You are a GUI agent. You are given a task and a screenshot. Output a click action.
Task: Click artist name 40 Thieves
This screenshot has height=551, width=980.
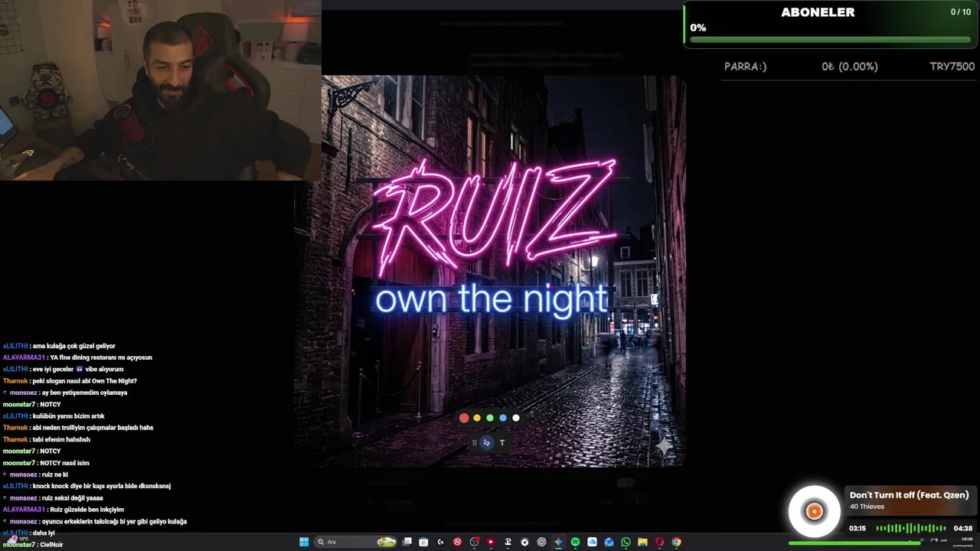point(867,507)
